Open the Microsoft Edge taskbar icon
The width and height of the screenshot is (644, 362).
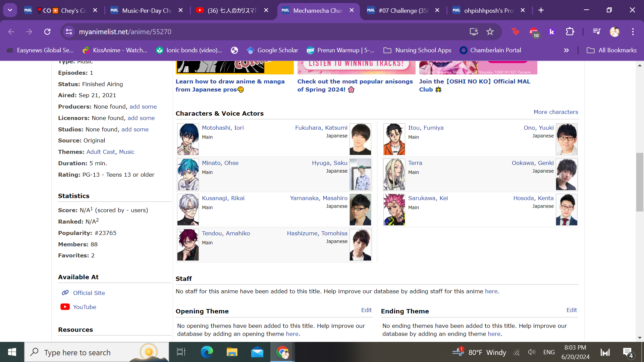[207, 352]
